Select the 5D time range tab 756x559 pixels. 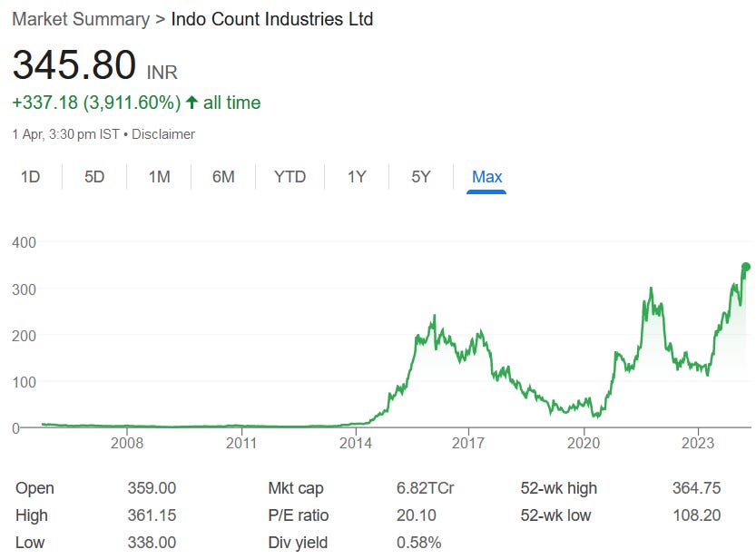pyautogui.click(x=94, y=177)
